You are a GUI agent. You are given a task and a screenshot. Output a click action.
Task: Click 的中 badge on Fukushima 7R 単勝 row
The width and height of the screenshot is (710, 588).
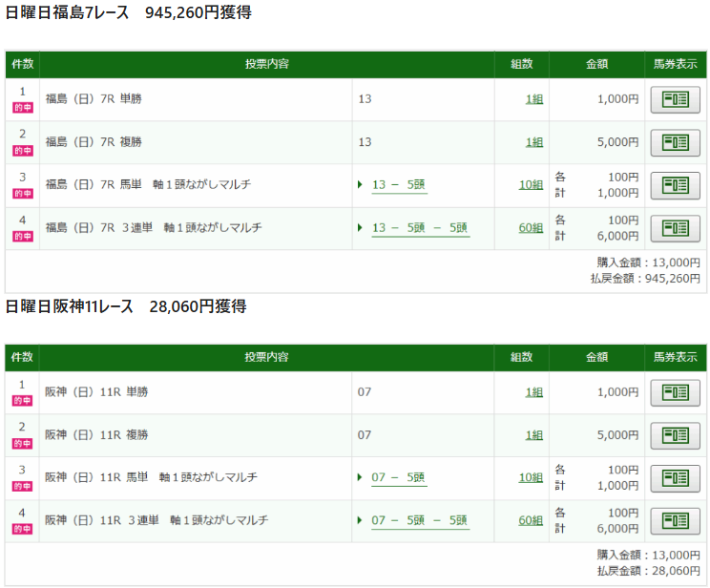click(23, 108)
